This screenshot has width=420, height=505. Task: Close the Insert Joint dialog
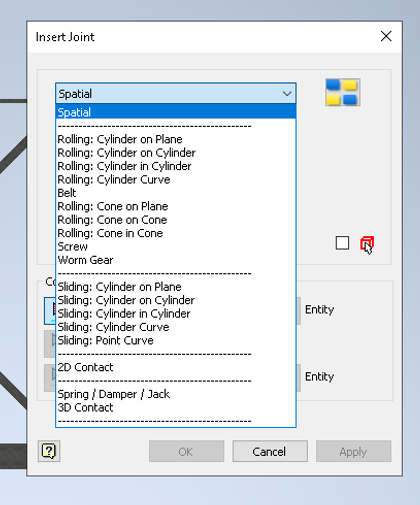[386, 36]
